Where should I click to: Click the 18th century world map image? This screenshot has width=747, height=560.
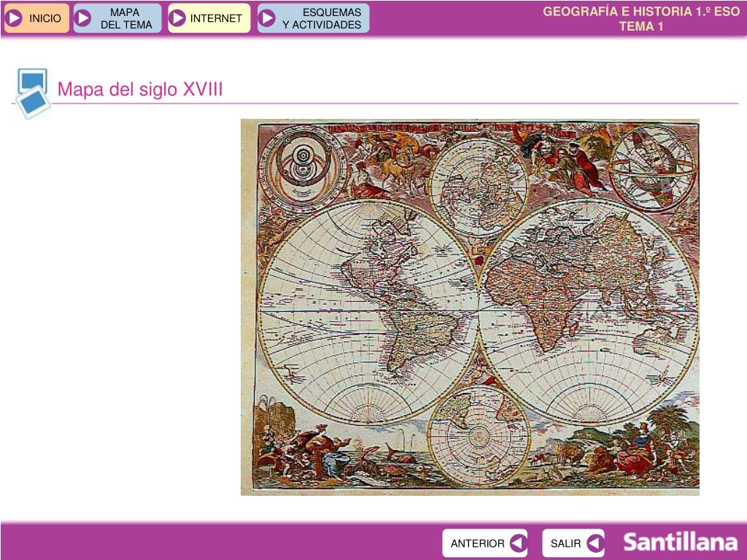[x=470, y=307]
